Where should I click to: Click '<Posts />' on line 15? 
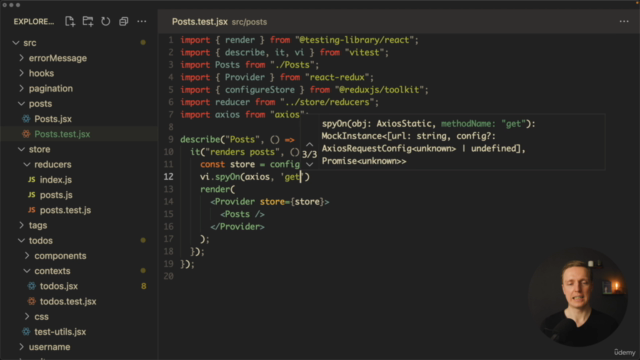pyautogui.click(x=242, y=214)
